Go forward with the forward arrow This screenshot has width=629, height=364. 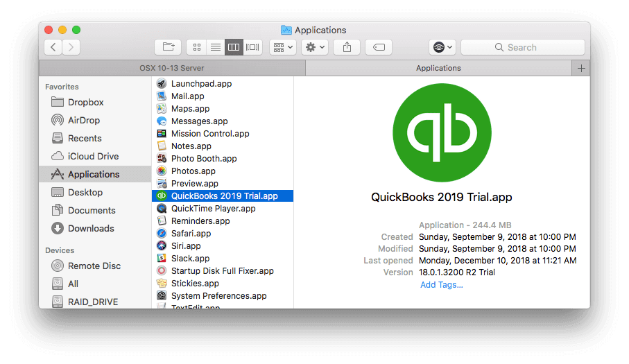(71, 47)
